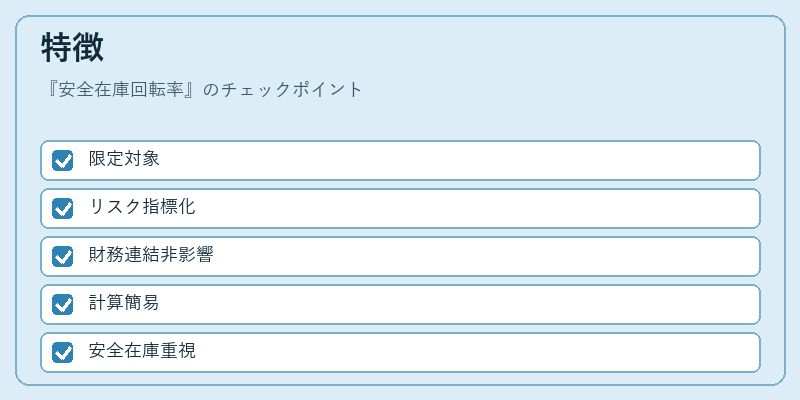Click blank card area below the subtitle
The width and height of the screenshot is (800, 400).
pos(400,120)
